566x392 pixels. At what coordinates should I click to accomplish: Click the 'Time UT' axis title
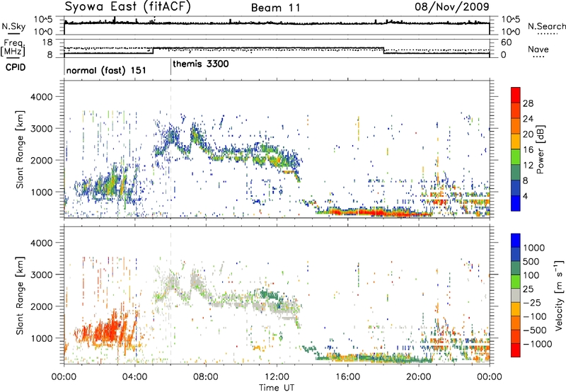pos(277,388)
